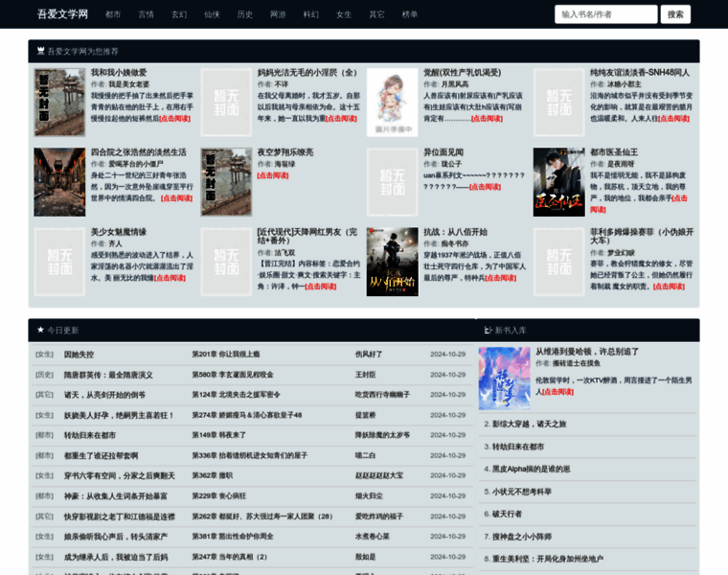Open the 言情 category in navigation
Image resolution: width=728 pixels, height=575 pixels.
(x=146, y=14)
